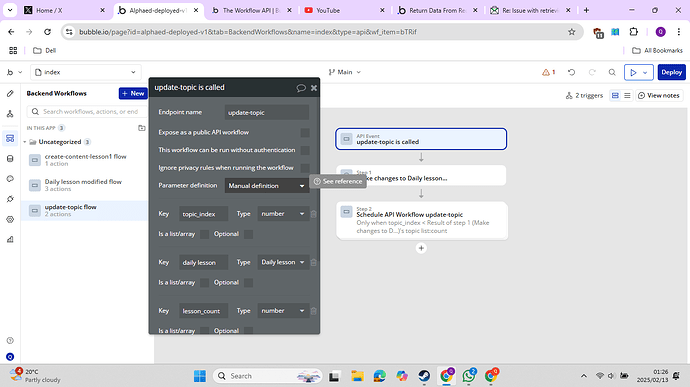Open the Parameter definition dropdown
Screen dimensions: 690x387
point(267,186)
